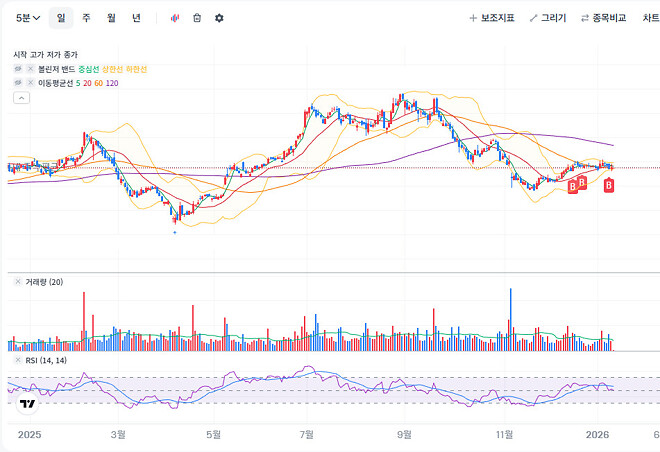Image resolution: width=660 pixels, height=452 pixels.
Task: Switch to the 주 weekly timeframe
Action: (x=86, y=18)
